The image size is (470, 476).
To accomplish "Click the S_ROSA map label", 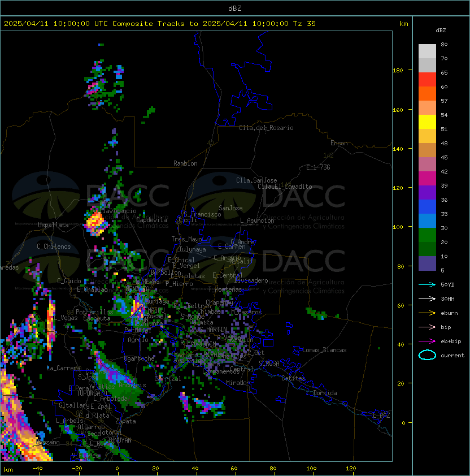I will [x=269, y=364].
